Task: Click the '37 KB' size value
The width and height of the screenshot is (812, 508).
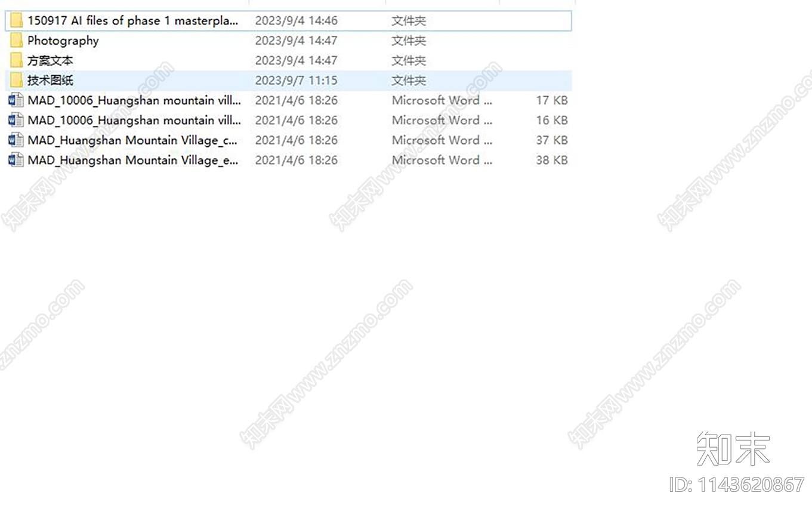Action: pos(552,140)
